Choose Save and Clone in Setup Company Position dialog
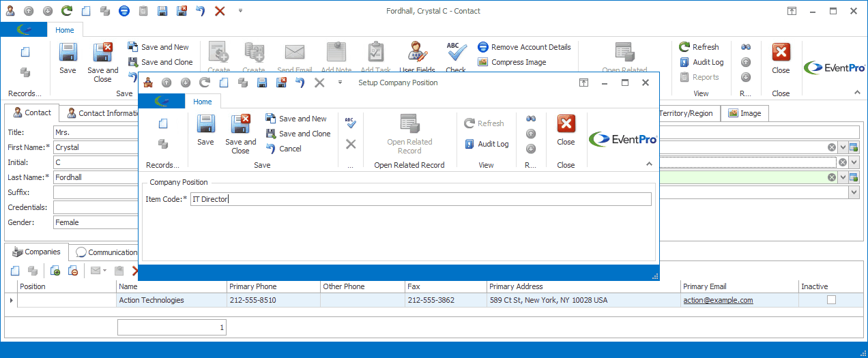The height and width of the screenshot is (358, 868). click(x=298, y=134)
